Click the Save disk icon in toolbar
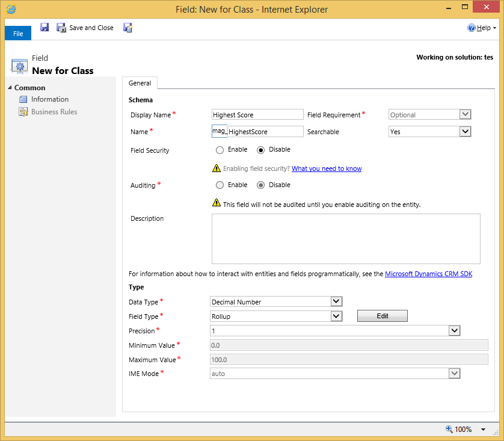The height and width of the screenshot is (441, 504). click(45, 28)
